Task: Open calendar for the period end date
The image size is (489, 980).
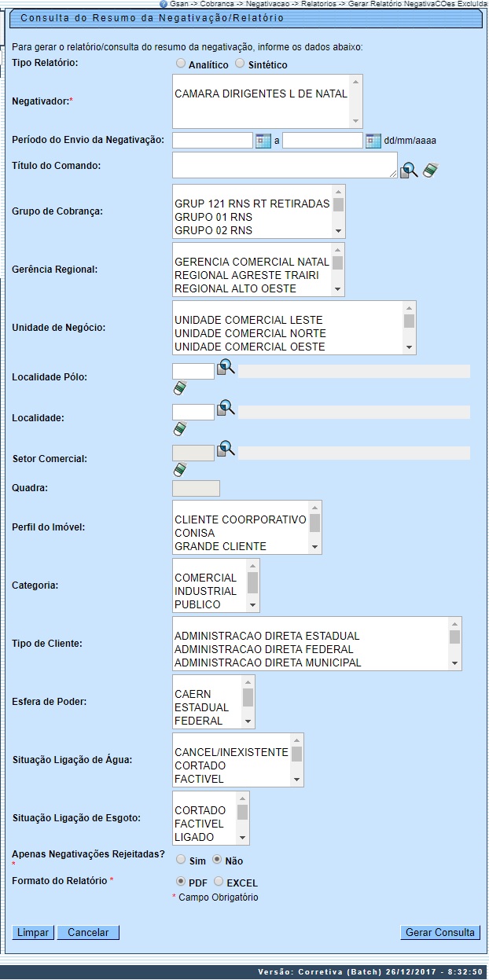Action: coord(373,141)
